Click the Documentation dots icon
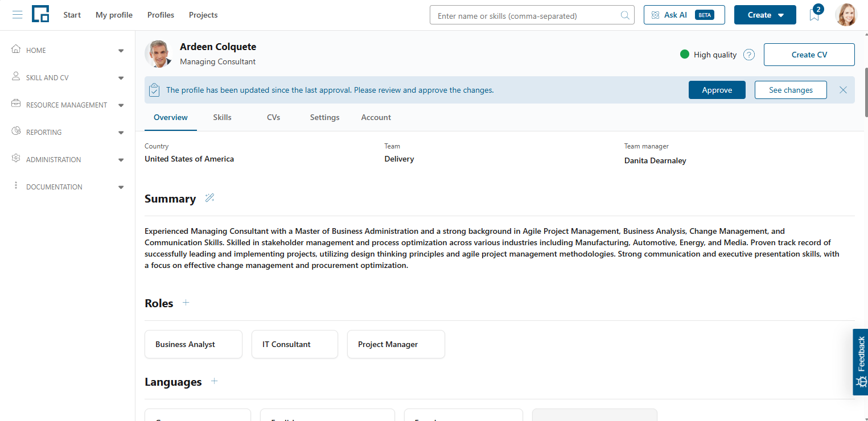The image size is (868, 421). click(16, 185)
